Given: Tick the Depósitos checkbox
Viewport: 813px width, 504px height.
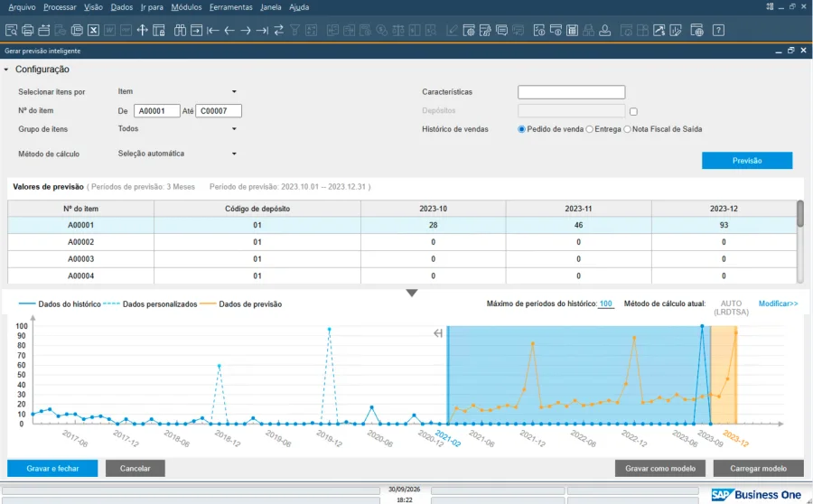Looking at the screenshot, I should (x=633, y=111).
